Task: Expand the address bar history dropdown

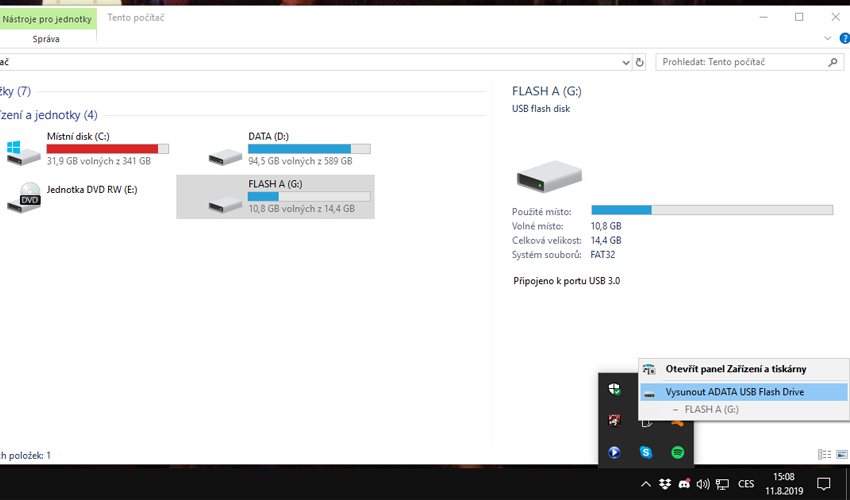Action: point(626,62)
